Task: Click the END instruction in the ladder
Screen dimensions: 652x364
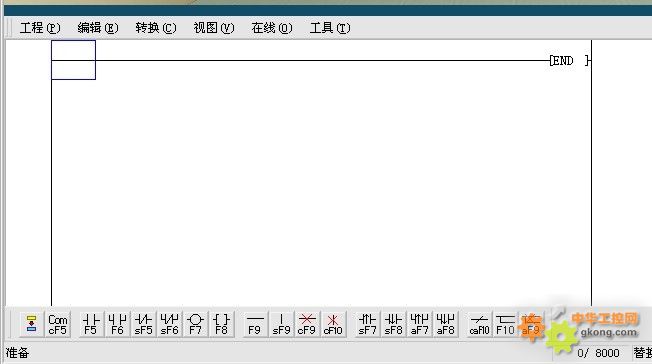Action: (569, 61)
